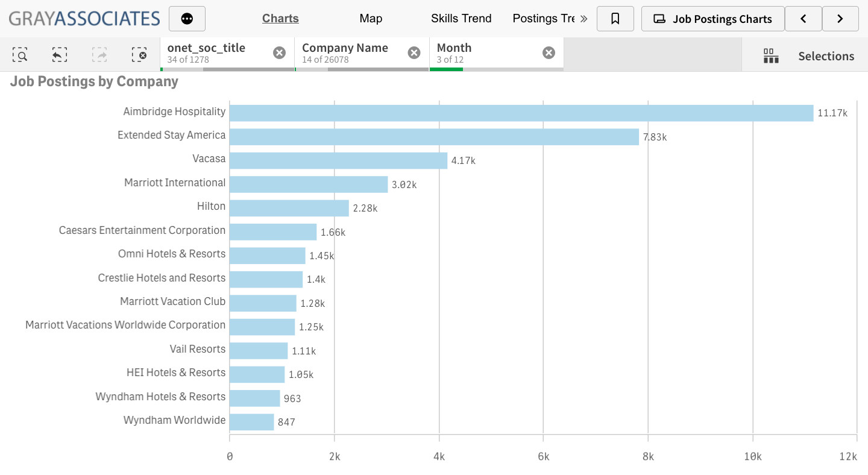
Task: Click the Job Postings by Company title
Action: coord(94,81)
